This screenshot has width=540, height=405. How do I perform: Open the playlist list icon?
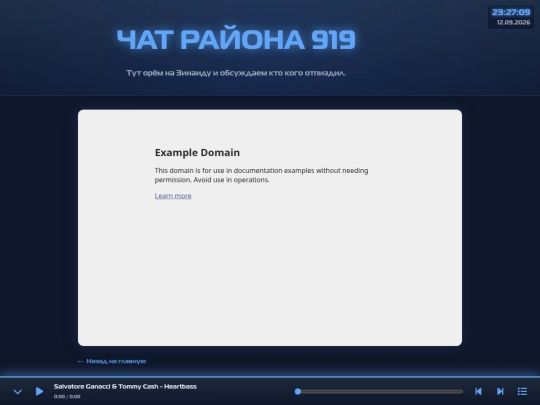click(522, 391)
